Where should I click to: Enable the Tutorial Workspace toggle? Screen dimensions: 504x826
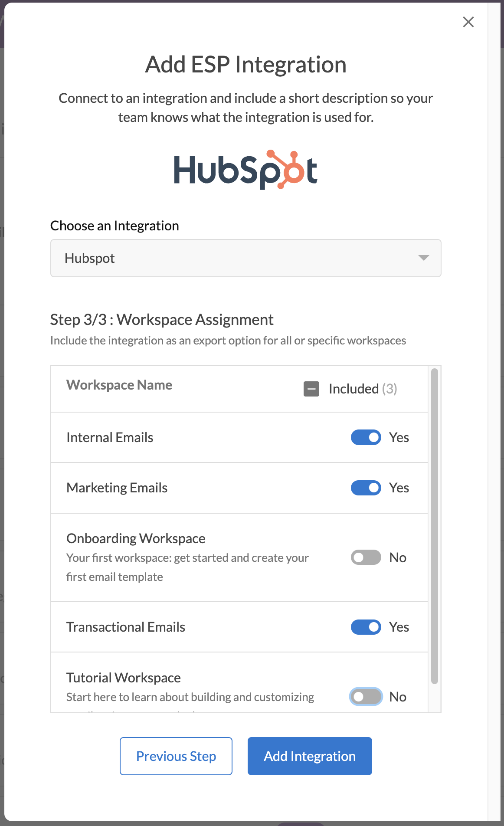pyautogui.click(x=366, y=697)
